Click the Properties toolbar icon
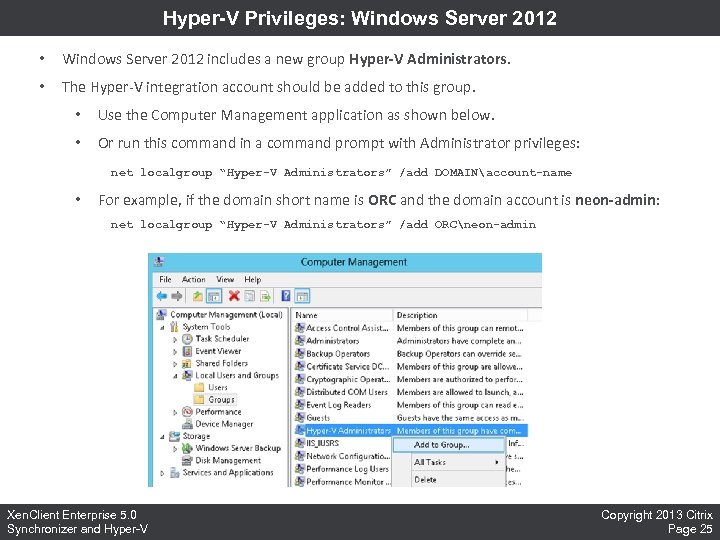This screenshot has height=540, width=720. coord(249,296)
